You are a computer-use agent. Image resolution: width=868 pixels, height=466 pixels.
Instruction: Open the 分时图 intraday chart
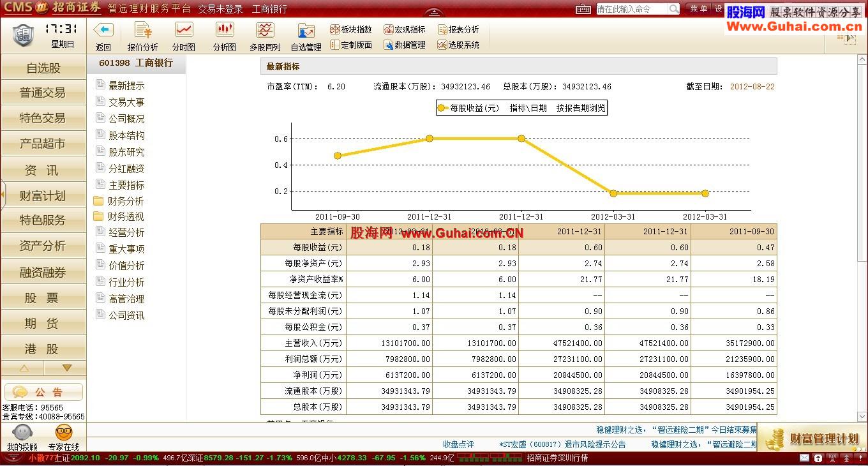pyautogui.click(x=184, y=36)
